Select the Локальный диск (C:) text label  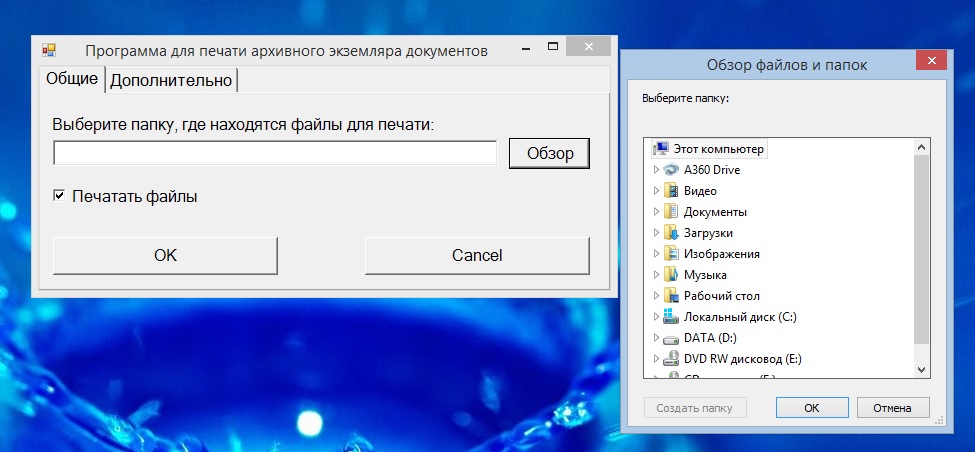pos(740,317)
